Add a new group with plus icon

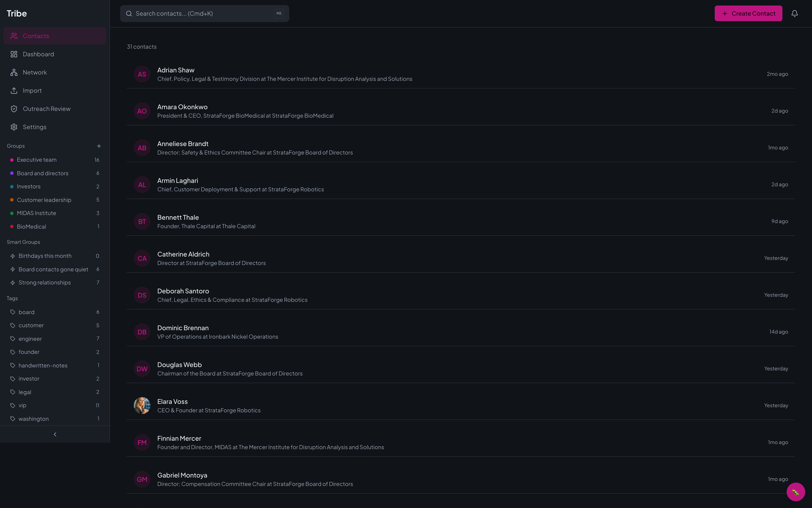[99, 146]
